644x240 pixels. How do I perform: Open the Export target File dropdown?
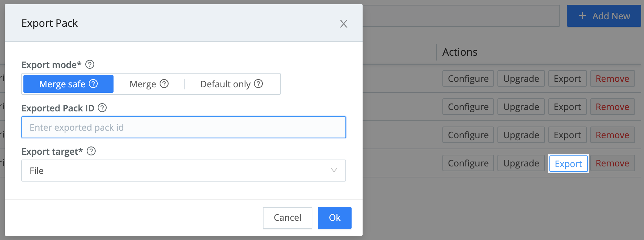click(x=184, y=171)
